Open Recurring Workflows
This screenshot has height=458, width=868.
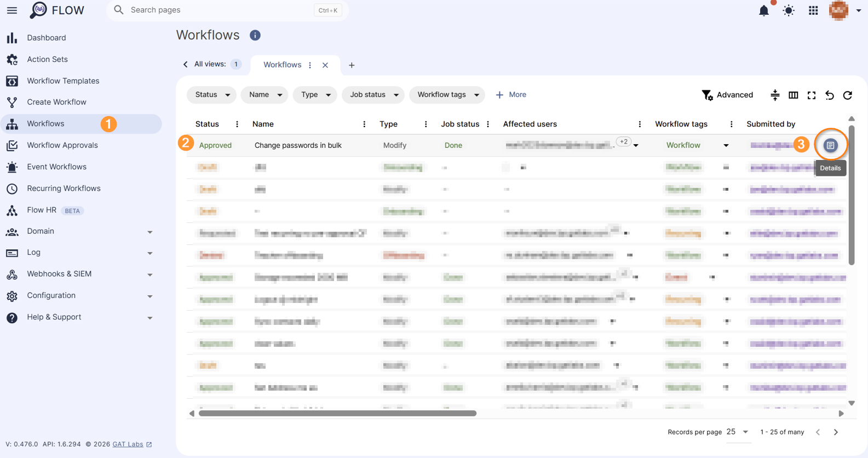81,188
